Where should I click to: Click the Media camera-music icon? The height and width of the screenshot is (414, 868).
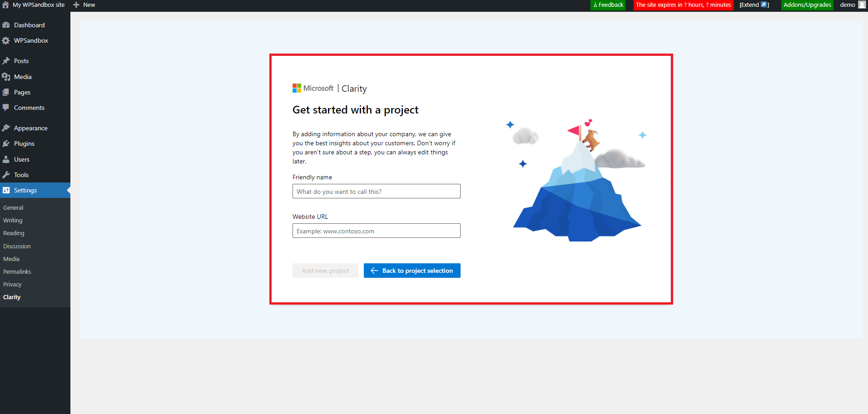point(6,77)
